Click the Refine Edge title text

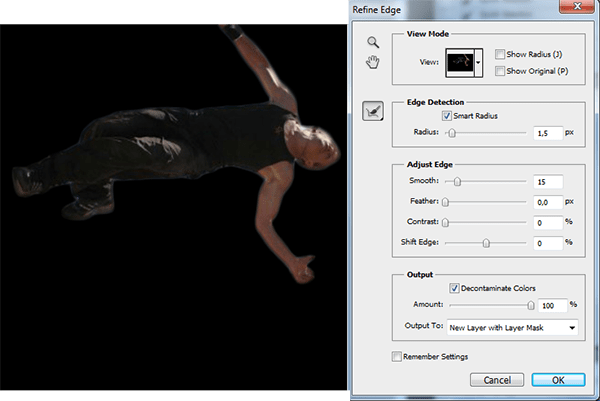click(377, 10)
